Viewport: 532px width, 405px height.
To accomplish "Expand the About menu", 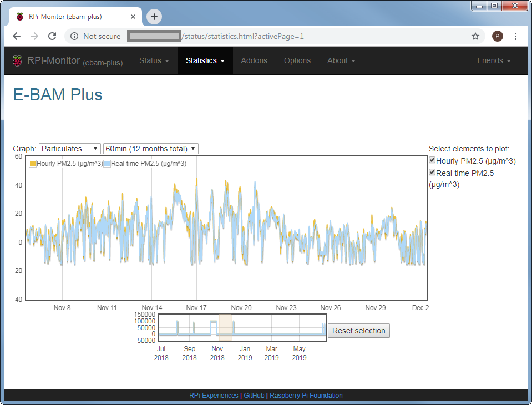I will [341, 60].
